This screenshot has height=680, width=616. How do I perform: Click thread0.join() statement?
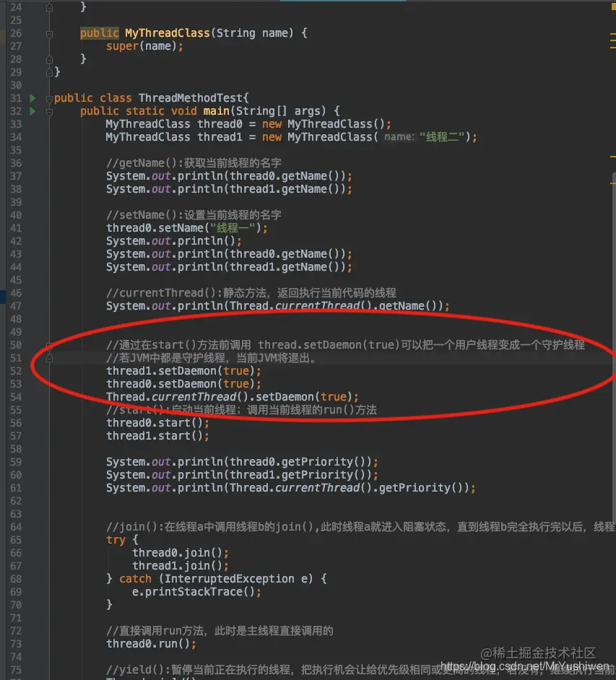(180, 553)
